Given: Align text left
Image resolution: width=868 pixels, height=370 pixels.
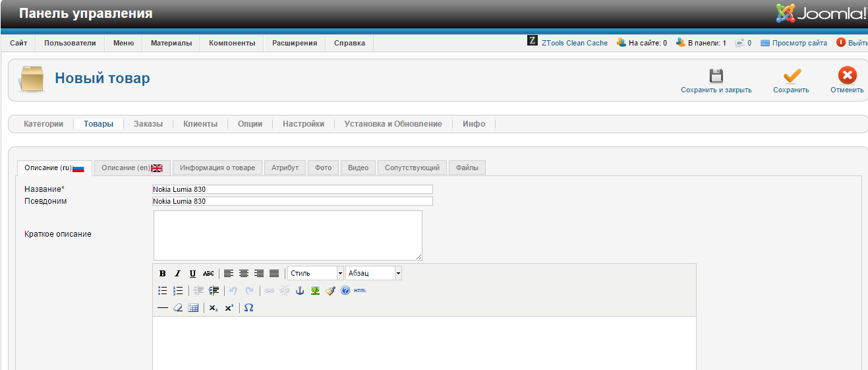Looking at the screenshot, I should pos(229,273).
